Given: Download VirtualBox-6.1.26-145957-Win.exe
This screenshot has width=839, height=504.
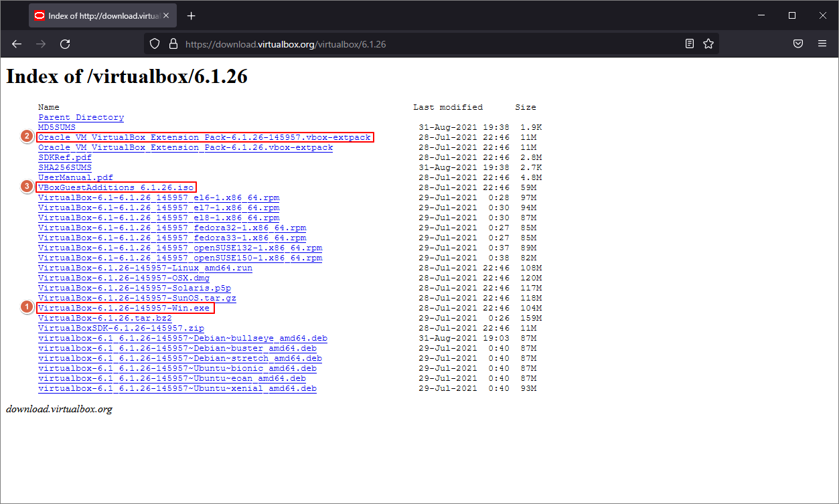Looking at the screenshot, I should pyautogui.click(x=124, y=308).
